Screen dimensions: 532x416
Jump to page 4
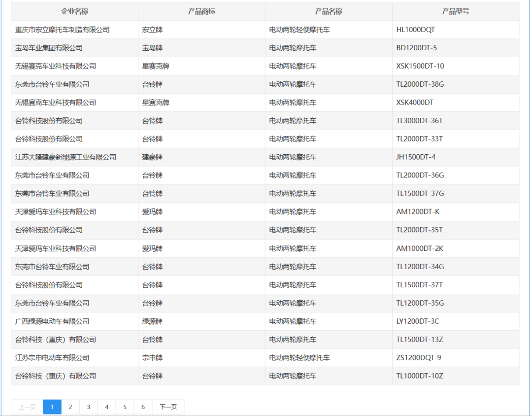click(x=107, y=407)
